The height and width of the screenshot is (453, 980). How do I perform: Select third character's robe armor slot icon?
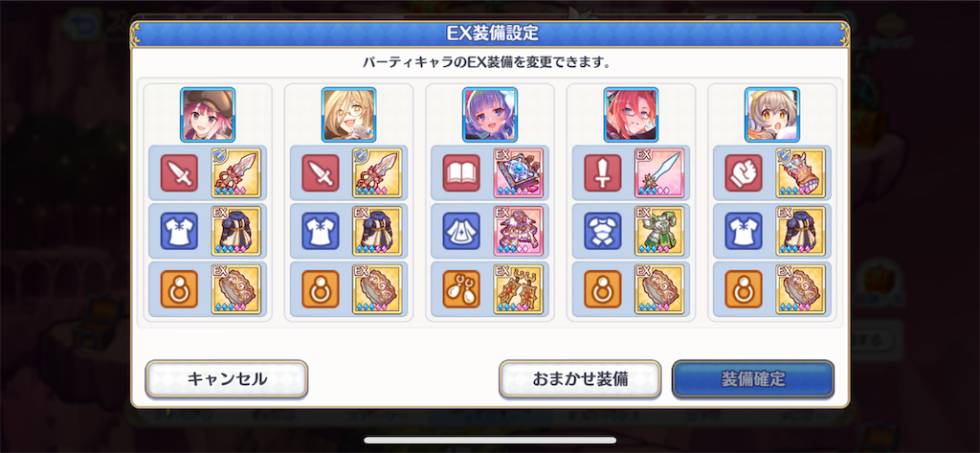click(x=462, y=231)
